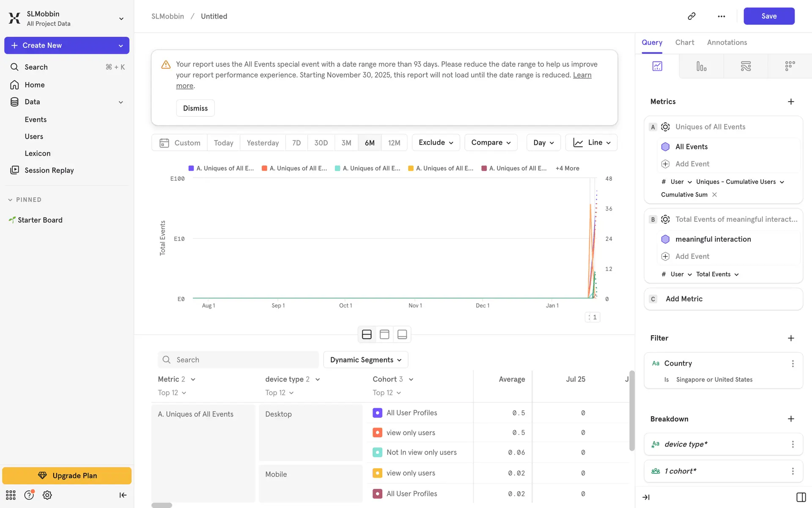This screenshot has height=508, width=812.
Task: Select the 30D date range
Action: tap(321, 143)
